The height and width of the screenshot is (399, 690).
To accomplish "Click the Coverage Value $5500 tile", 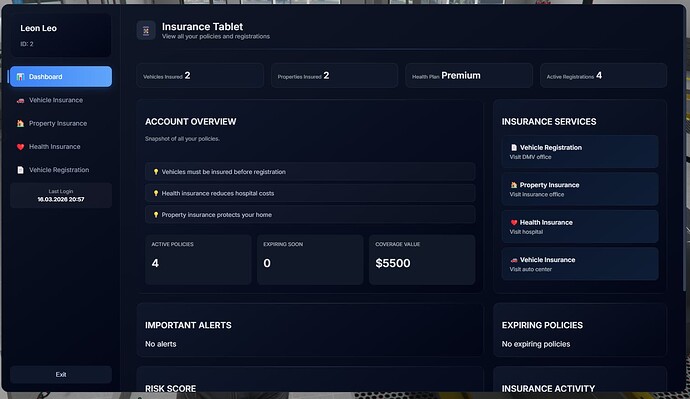I will click(422, 260).
